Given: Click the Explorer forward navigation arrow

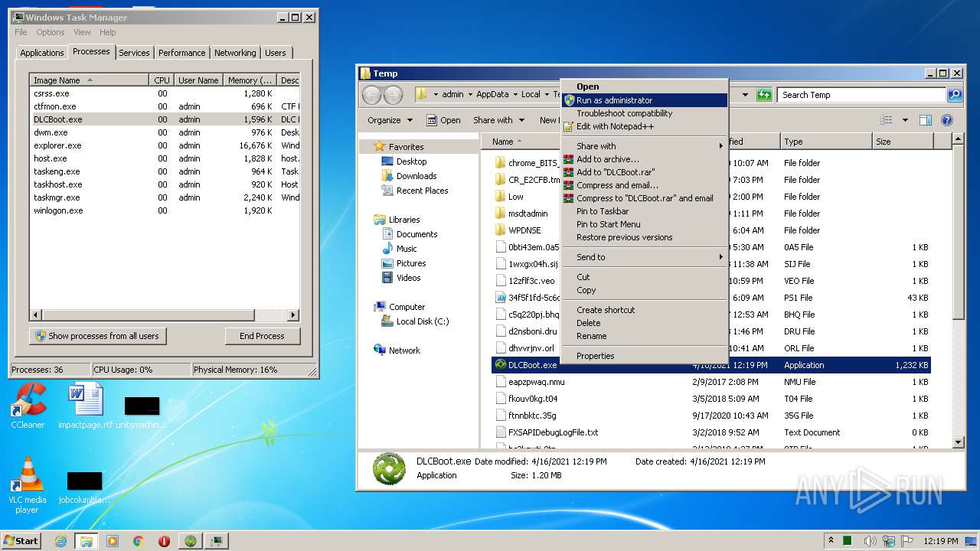Looking at the screenshot, I should (393, 95).
